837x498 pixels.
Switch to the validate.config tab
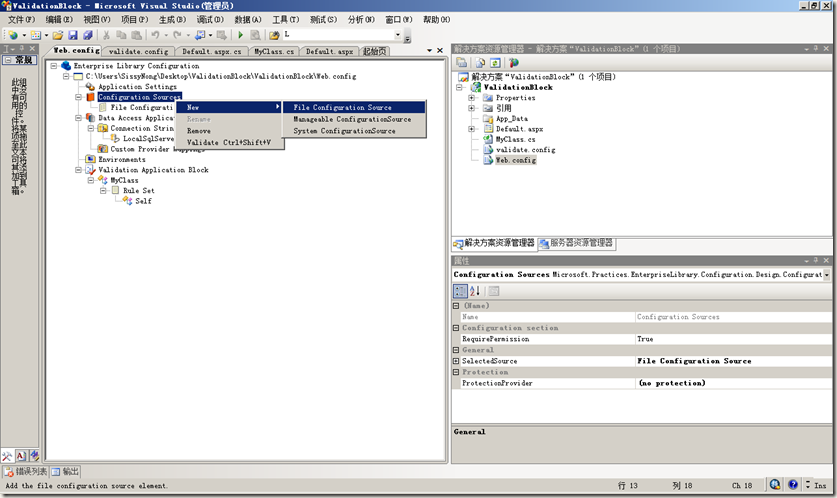point(138,51)
